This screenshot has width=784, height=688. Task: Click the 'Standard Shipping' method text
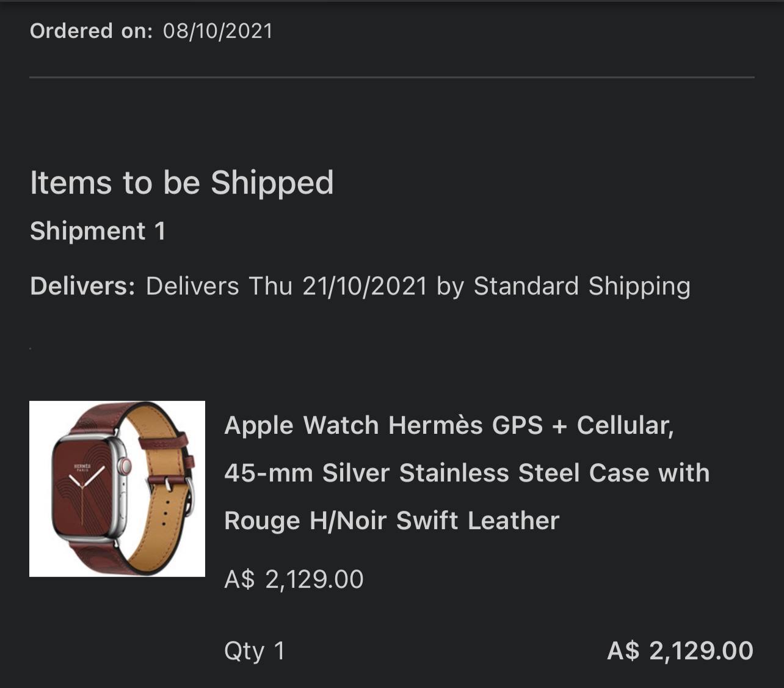pyautogui.click(x=582, y=286)
